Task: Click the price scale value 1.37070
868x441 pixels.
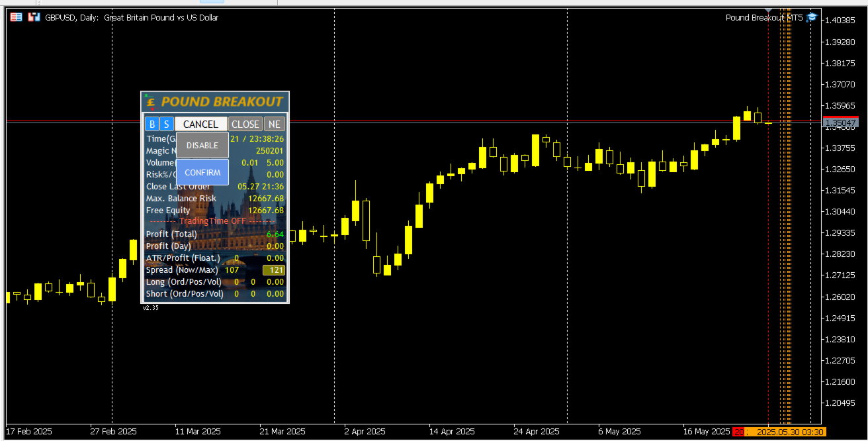Action: point(840,84)
